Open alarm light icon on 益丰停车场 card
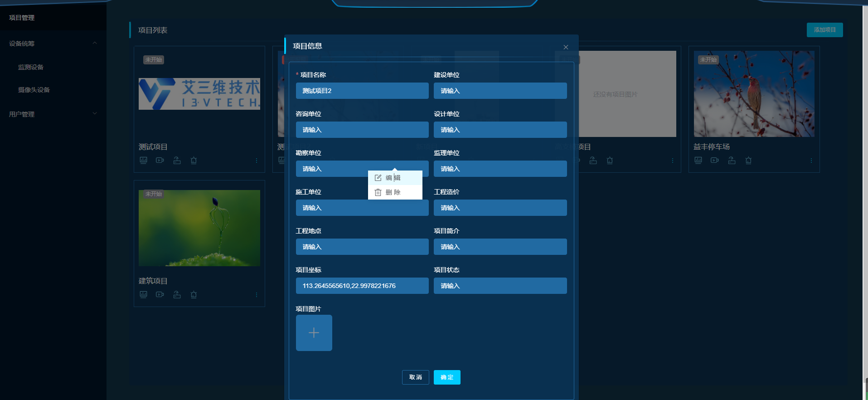The image size is (868, 400). tap(748, 160)
